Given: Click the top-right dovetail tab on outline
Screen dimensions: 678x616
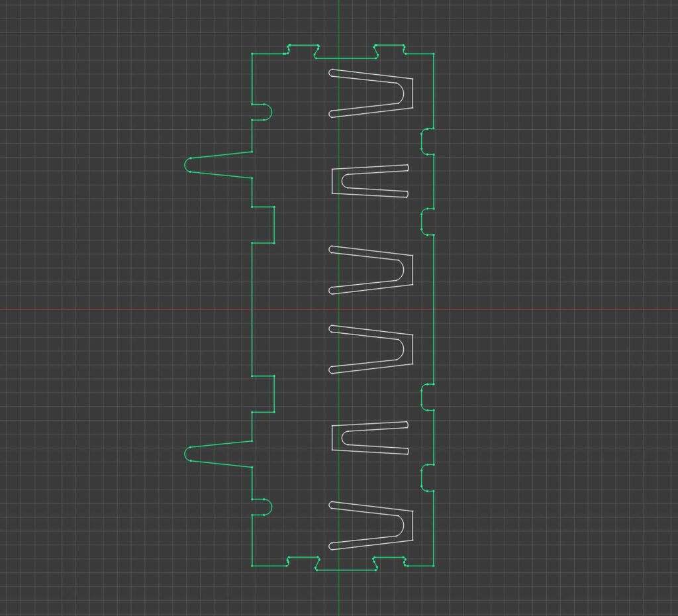Looking at the screenshot, I should point(389,46).
